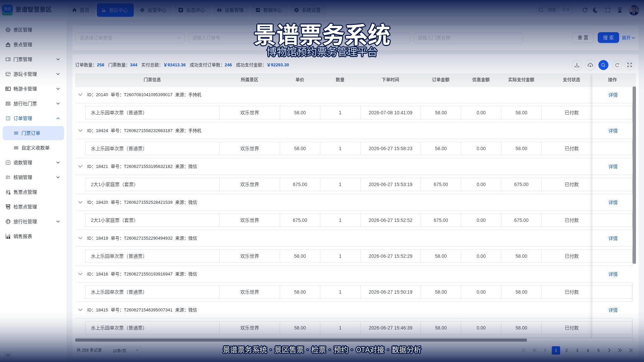Image resolution: width=644 pixels, height=362 pixels.
Task: Click the previous page arrow
Action: (545, 351)
